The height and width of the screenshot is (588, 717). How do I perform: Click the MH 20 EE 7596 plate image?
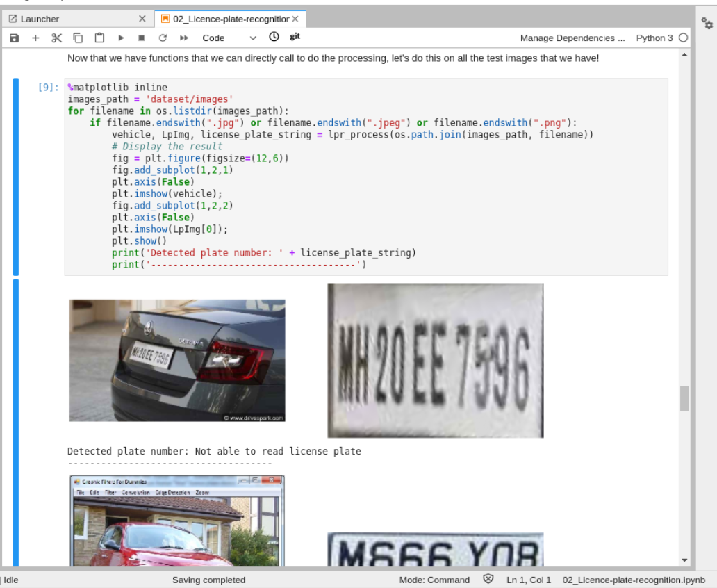(436, 361)
